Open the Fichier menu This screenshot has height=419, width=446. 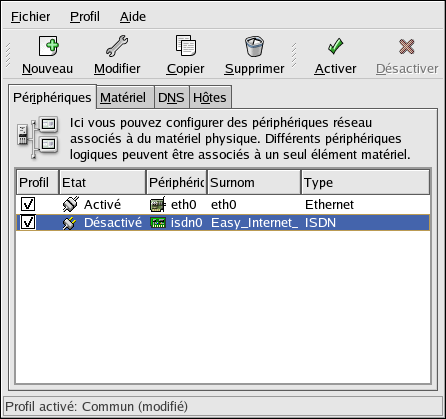[x=30, y=16]
